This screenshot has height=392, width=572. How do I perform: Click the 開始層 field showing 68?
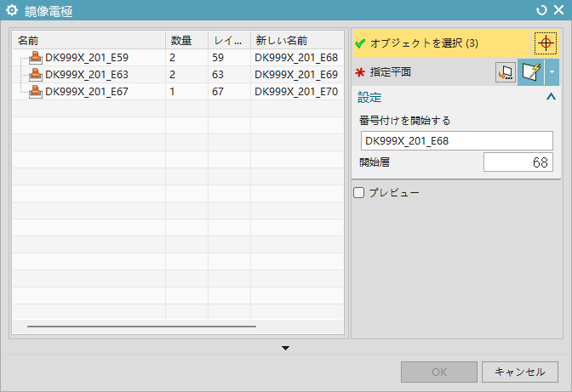(518, 162)
